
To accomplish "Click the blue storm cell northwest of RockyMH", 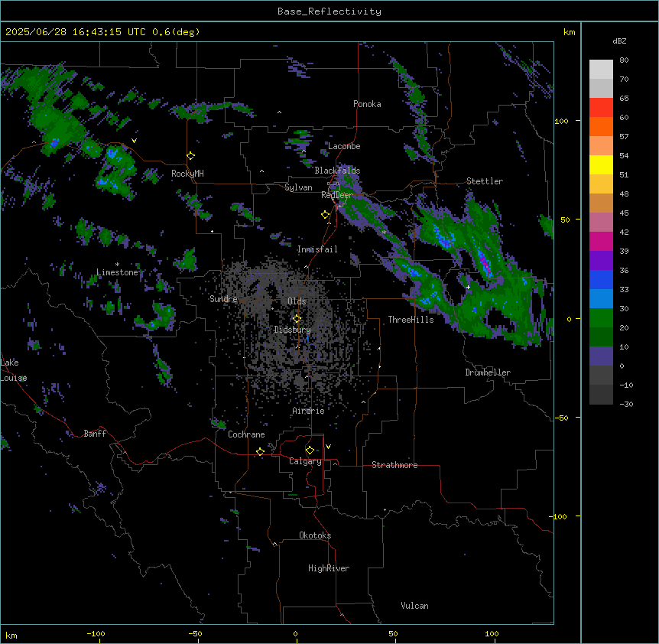I will pos(112,153).
